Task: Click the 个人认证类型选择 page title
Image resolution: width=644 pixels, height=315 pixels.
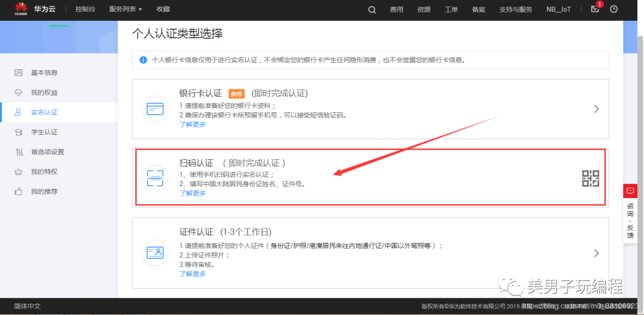Action: 178,33
